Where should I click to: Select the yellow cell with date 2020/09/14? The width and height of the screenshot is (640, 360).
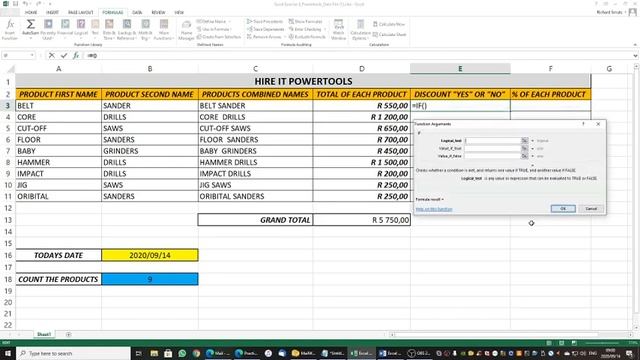(x=150, y=255)
